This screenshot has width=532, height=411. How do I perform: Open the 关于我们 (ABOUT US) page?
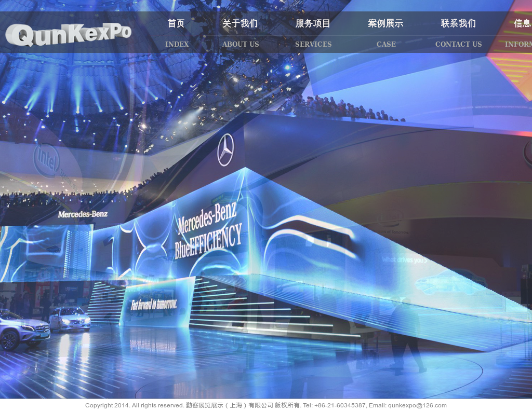tap(240, 23)
